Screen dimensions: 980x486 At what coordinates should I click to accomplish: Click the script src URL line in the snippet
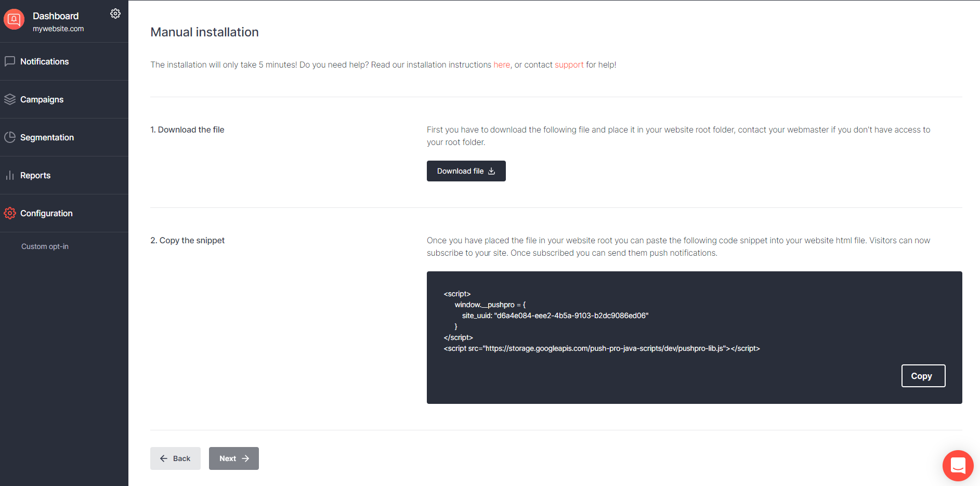tap(602, 348)
